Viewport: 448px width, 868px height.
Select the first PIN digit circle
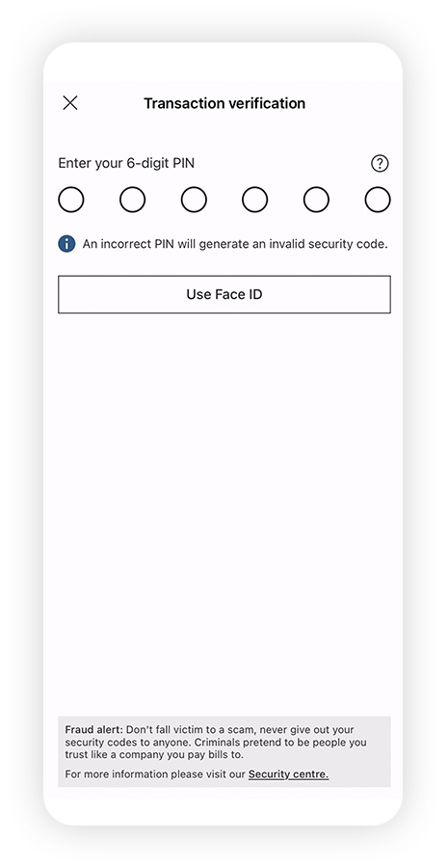pos(71,200)
